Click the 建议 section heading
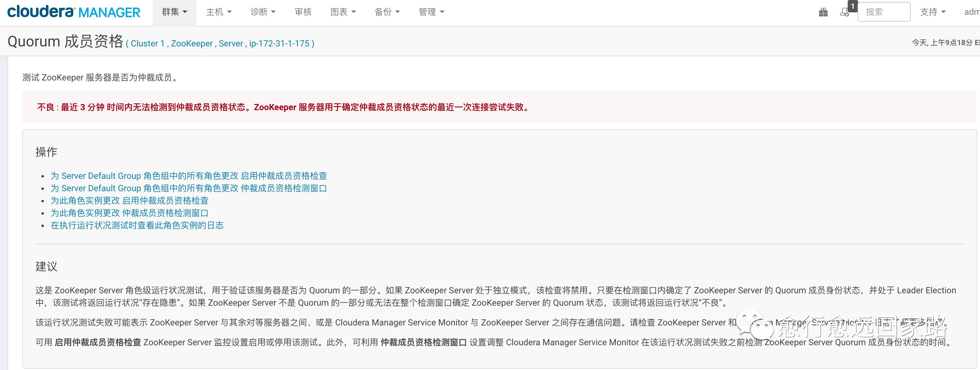 click(x=46, y=266)
